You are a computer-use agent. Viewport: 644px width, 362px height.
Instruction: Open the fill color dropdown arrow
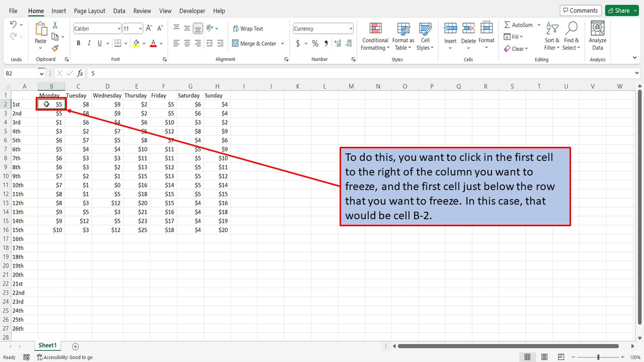tap(143, 43)
